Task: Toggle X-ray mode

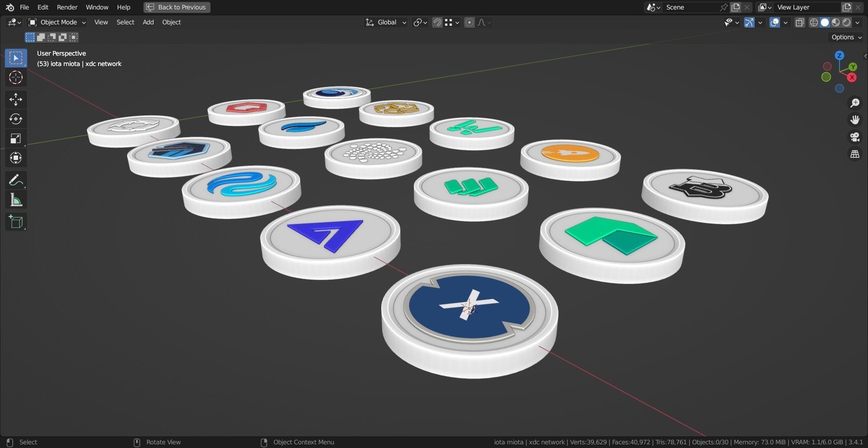Action: click(x=800, y=22)
